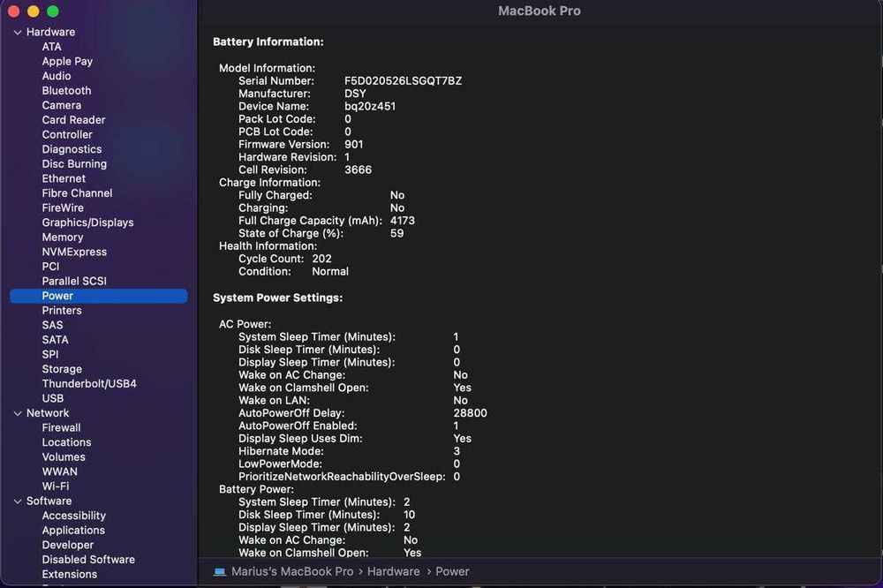Click Hardware breadcrumb in path bar

(x=393, y=571)
